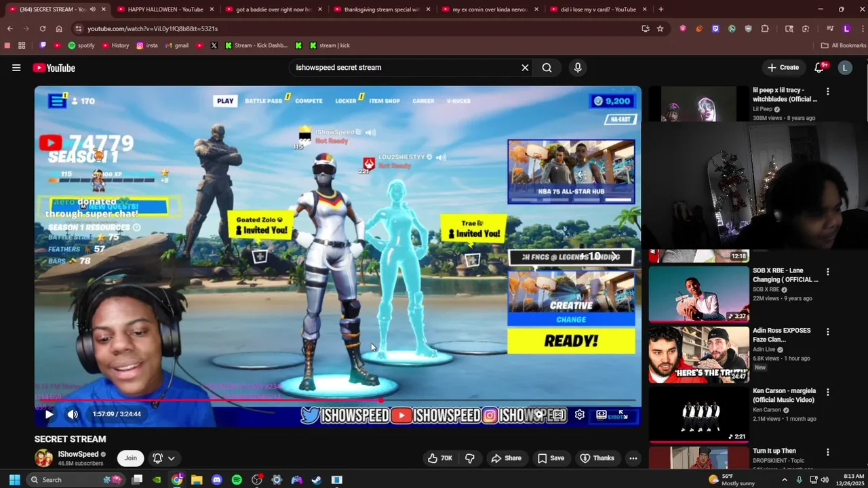This screenshot has height=488, width=868.
Task: Open browser home button
Action: pyautogui.click(x=59, y=28)
